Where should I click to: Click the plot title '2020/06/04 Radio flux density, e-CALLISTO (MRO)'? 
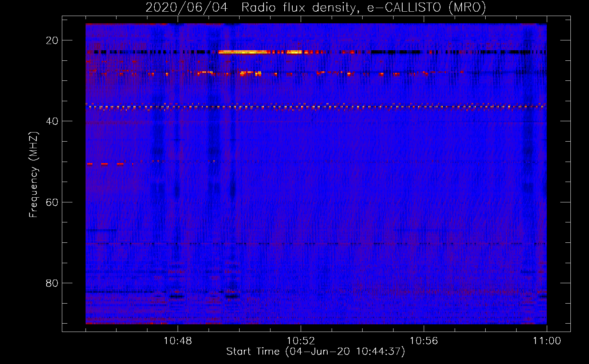pos(316,7)
